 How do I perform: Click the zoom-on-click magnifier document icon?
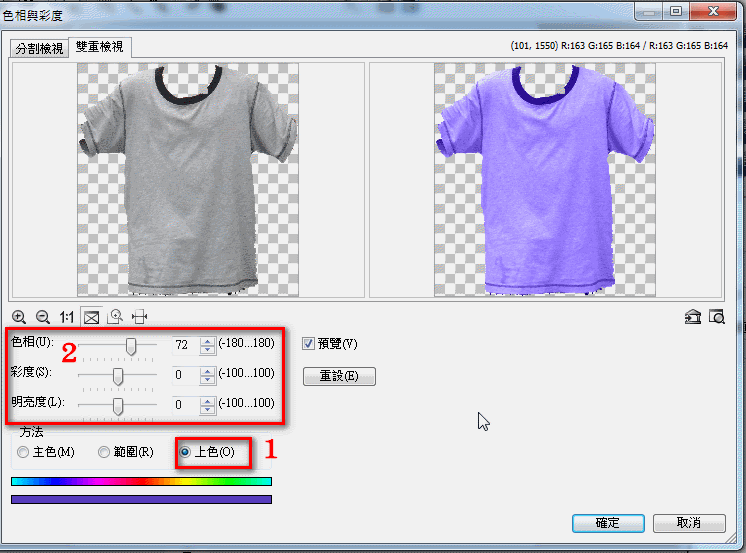116,317
